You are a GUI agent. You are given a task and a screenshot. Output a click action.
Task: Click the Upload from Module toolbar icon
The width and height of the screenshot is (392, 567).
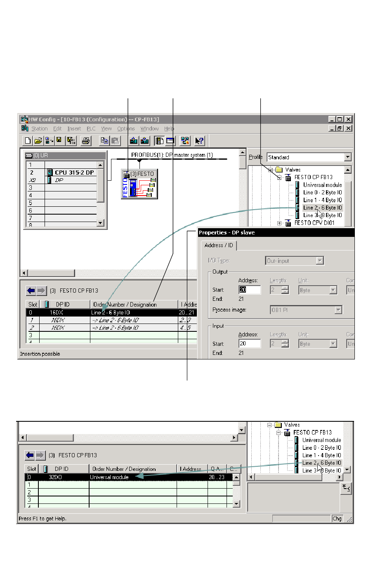point(145,141)
